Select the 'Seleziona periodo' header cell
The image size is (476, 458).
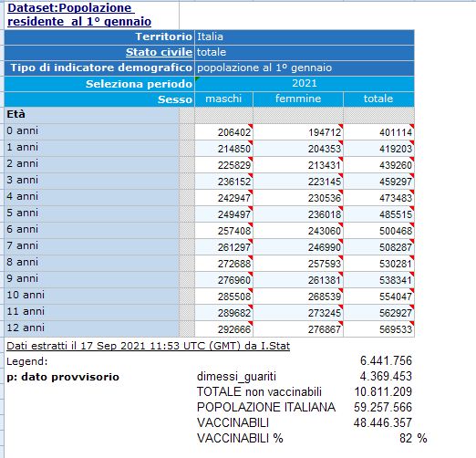(99, 84)
